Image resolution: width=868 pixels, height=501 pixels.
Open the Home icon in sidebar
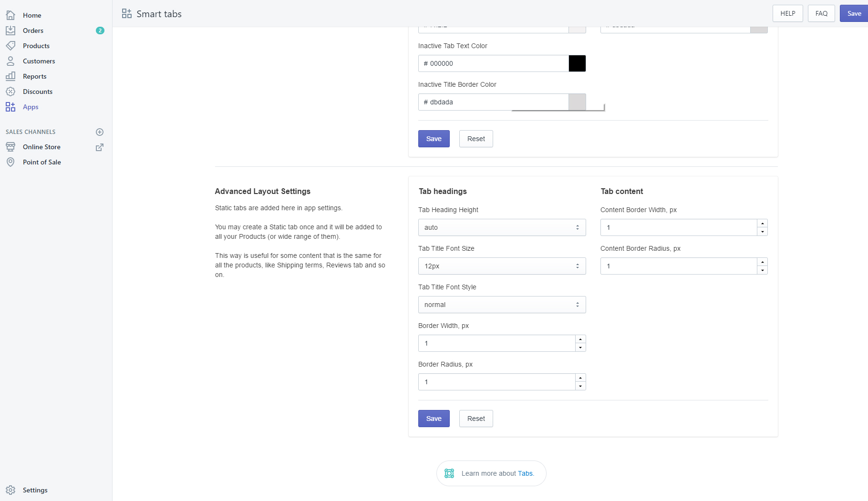[x=10, y=15]
